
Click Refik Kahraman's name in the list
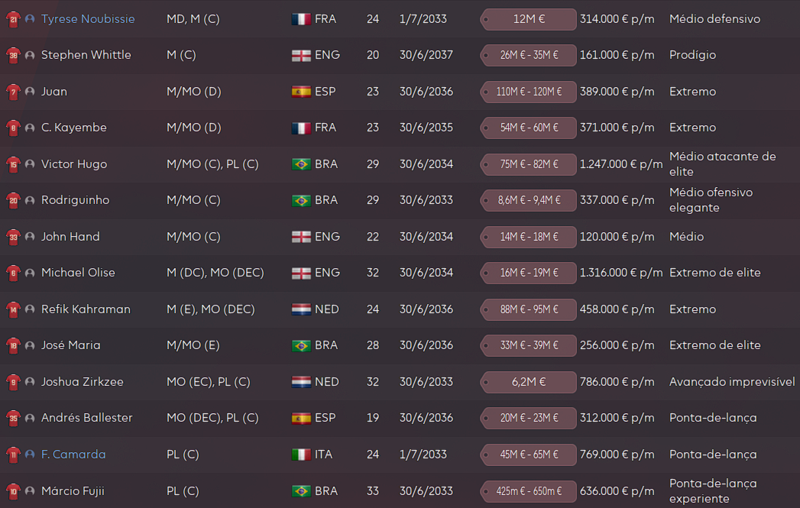click(x=86, y=309)
